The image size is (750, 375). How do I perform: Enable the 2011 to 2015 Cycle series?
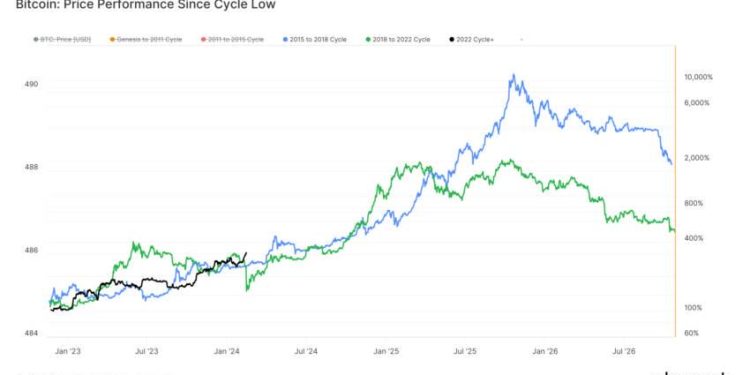coord(232,39)
